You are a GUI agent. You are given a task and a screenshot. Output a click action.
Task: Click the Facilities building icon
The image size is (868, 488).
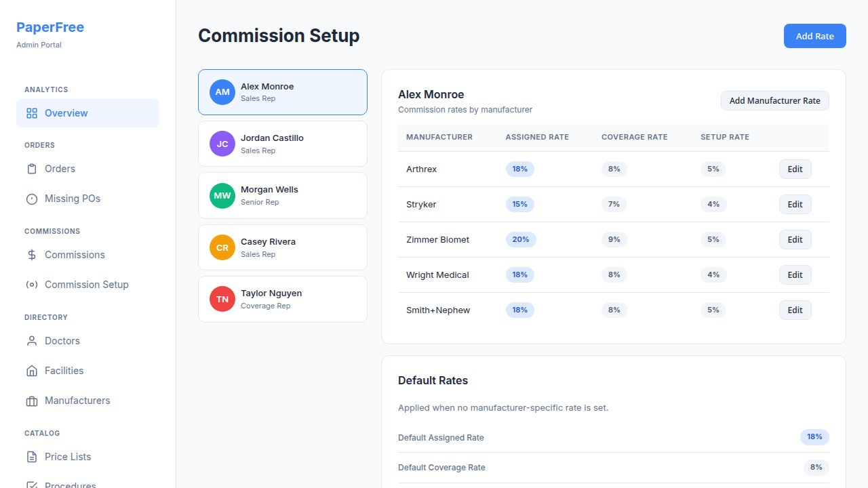click(32, 371)
